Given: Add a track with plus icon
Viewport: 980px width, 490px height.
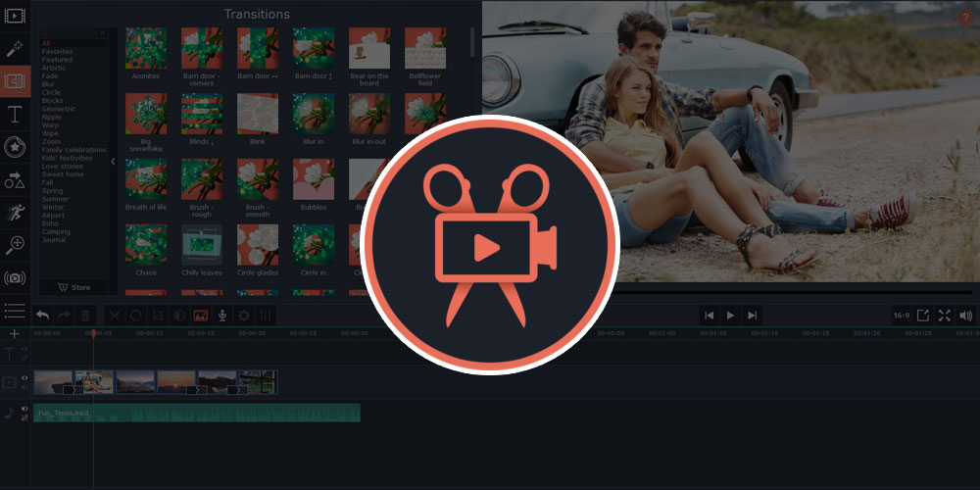Looking at the screenshot, I should pos(15,334).
